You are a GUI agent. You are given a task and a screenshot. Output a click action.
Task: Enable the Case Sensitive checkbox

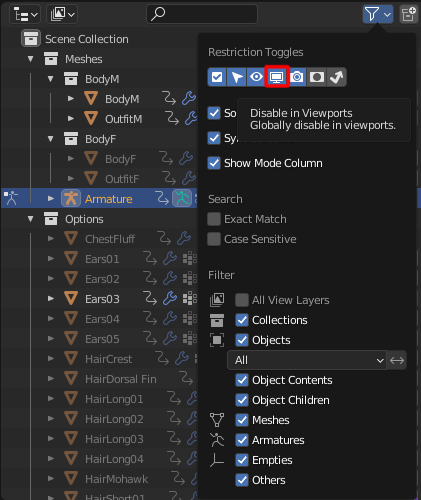(214, 239)
